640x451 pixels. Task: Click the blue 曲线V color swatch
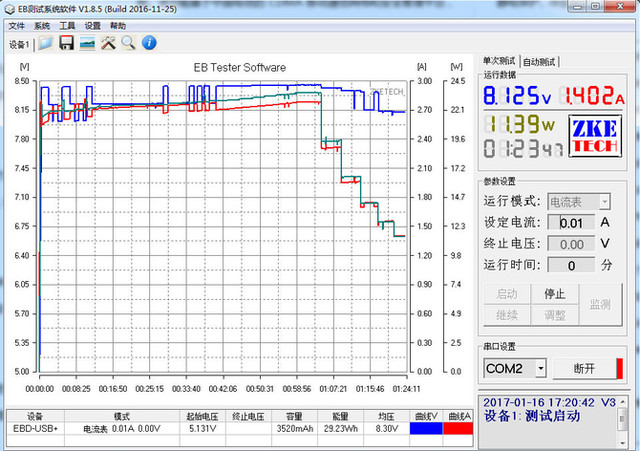point(426,428)
